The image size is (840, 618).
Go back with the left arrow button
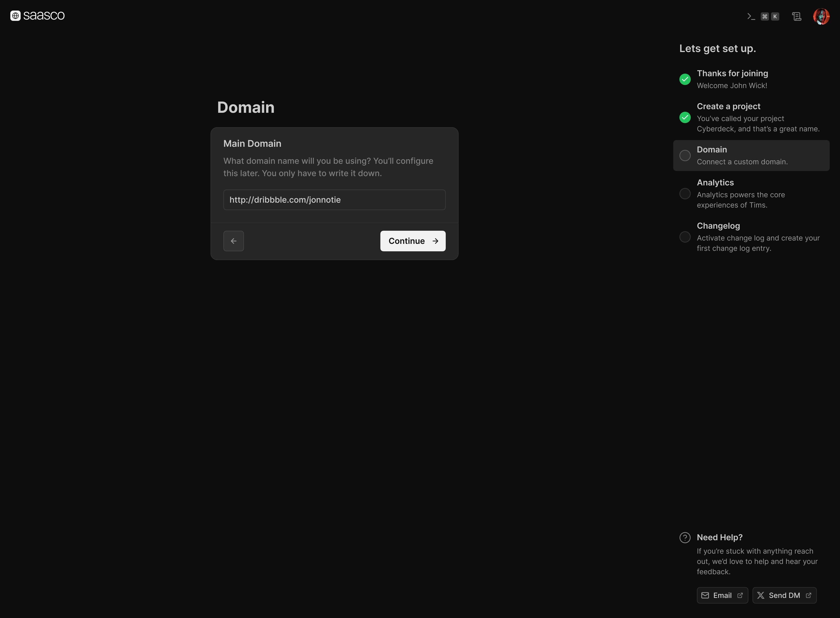(234, 241)
